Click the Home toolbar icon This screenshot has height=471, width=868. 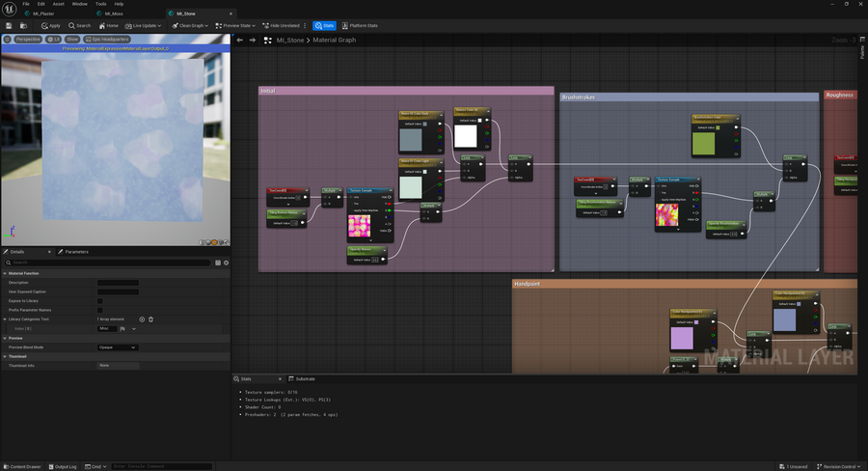pyautogui.click(x=109, y=25)
